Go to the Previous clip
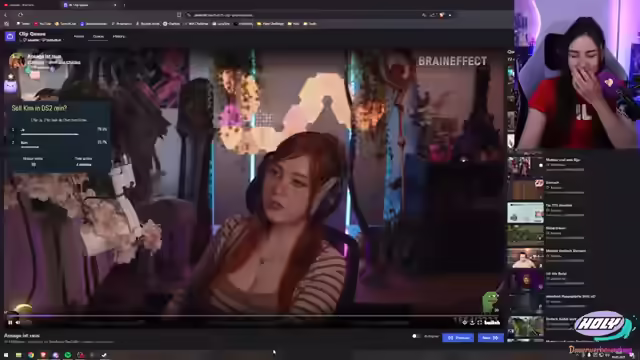The height and width of the screenshot is (360, 640). [458, 338]
